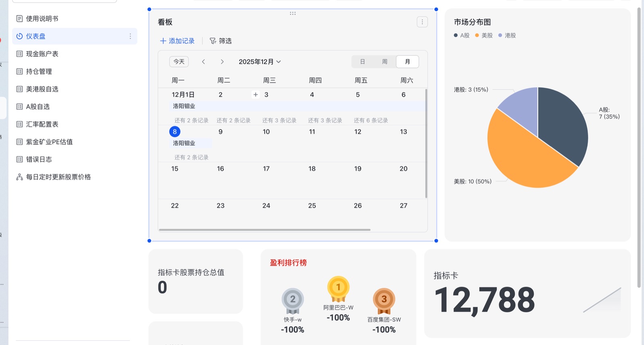
Task: Click the table icon beside A股自选
Action: tap(19, 107)
